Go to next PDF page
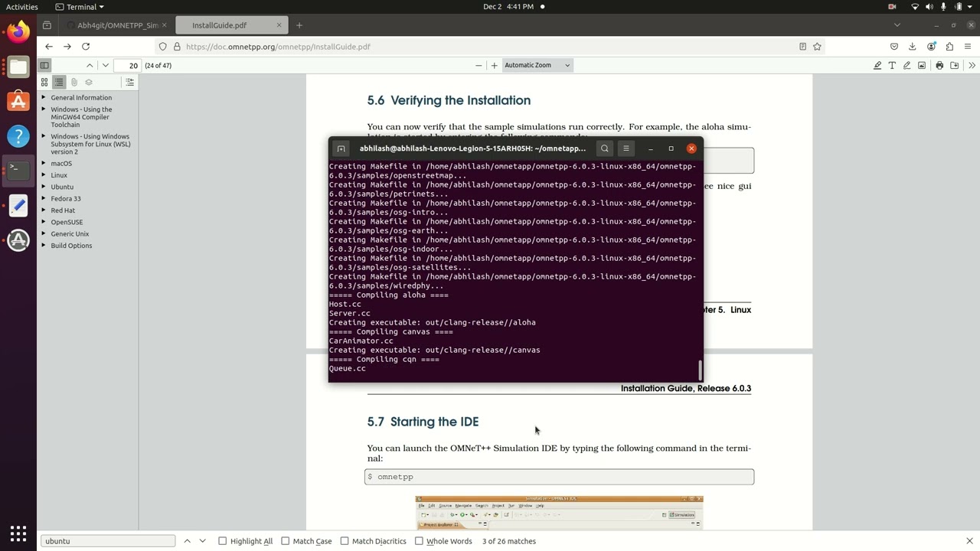Screen dimensions: 980x551 [x=106, y=65]
